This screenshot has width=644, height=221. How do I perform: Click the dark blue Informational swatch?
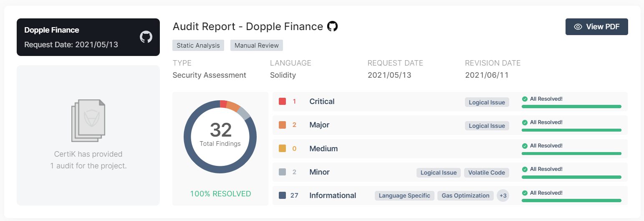pos(282,195)
